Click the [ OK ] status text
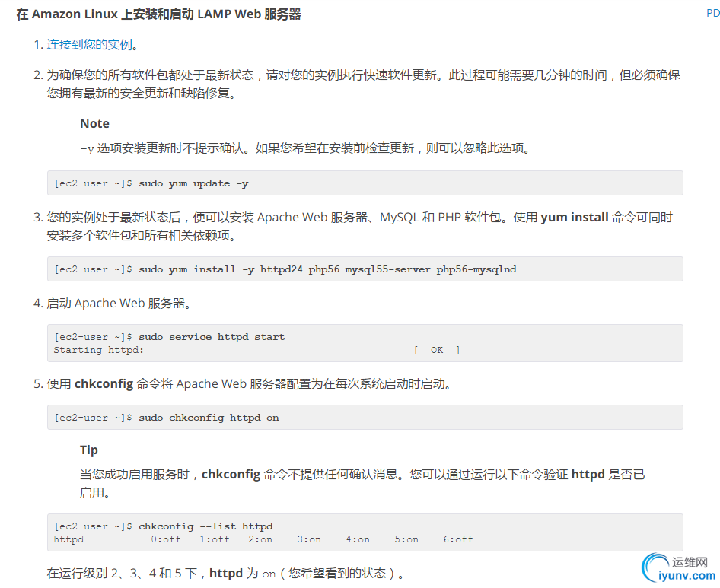Viewport: 720px width, 588px height. pos(437,350)
